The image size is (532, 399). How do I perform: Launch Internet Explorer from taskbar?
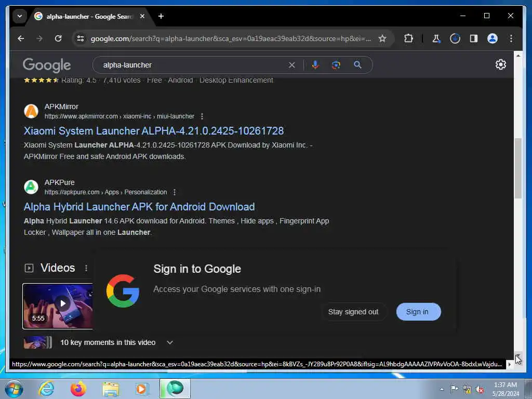(46, 389)
